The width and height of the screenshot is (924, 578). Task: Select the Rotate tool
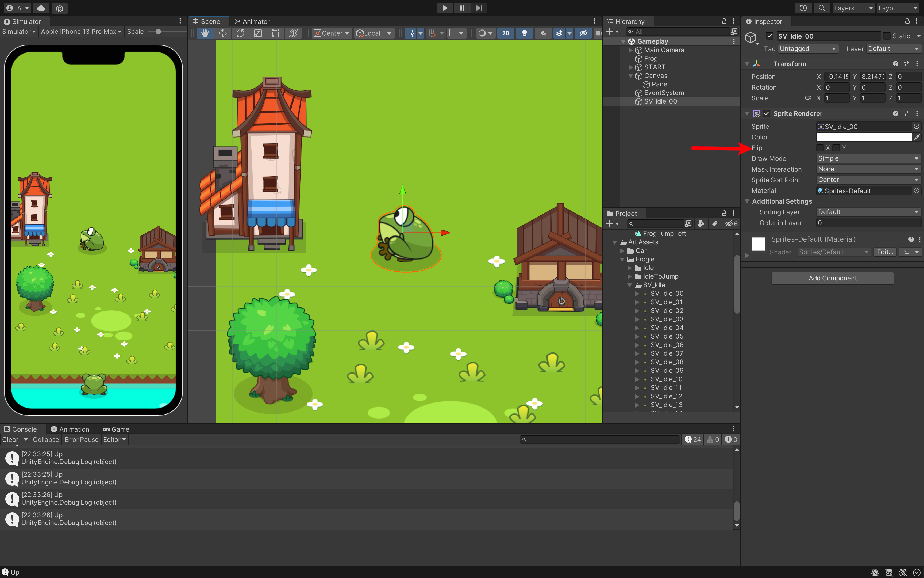pyautogui.click(x=240, y=33)
